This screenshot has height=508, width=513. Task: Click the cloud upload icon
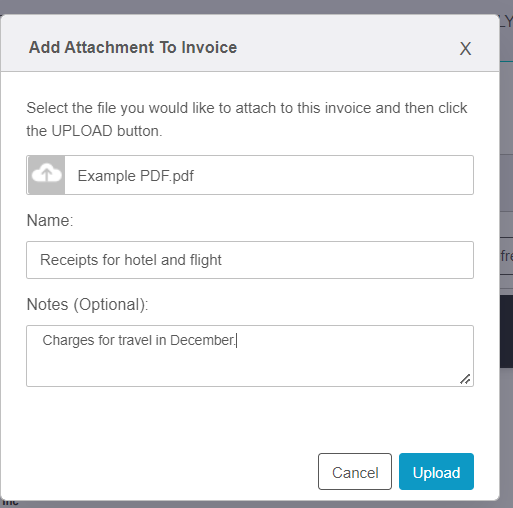[x=46, y=175]
